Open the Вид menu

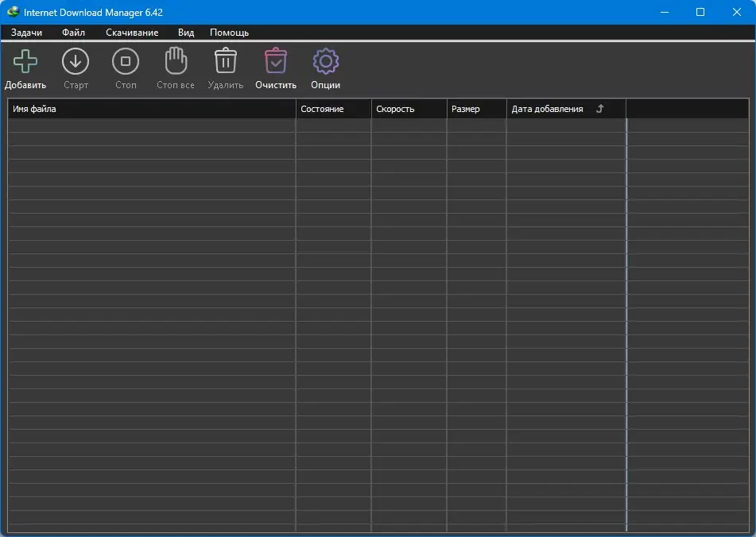(x=186, y=33)
